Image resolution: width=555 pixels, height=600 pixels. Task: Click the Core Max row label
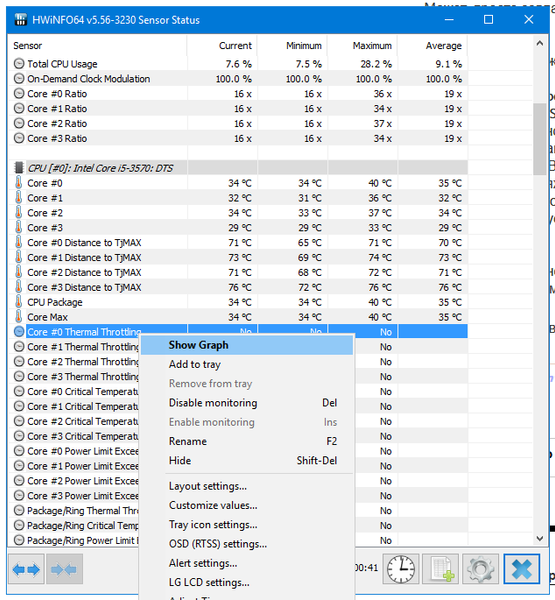pyautogui.click(x=47, y=317)
